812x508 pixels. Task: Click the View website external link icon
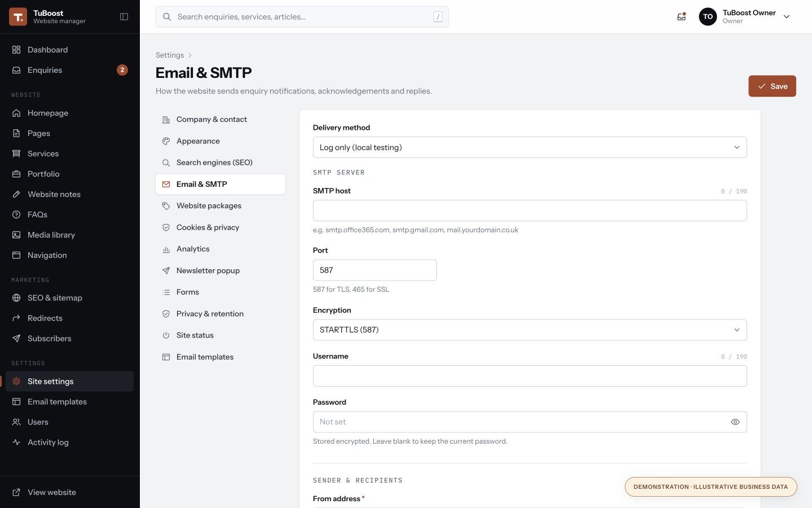[x=16, y=492]
